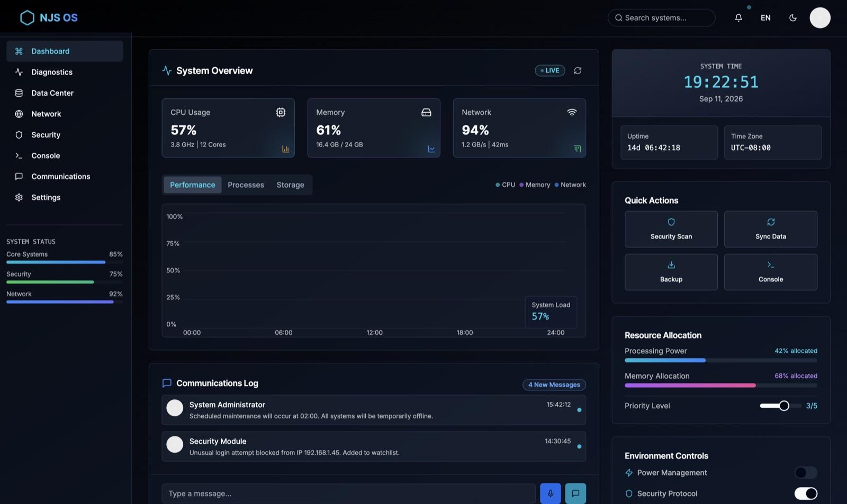This screenshot has height=504, width=847.
Task: Click the shield icon beside Security Protocol
Action: tap(629, 493)
